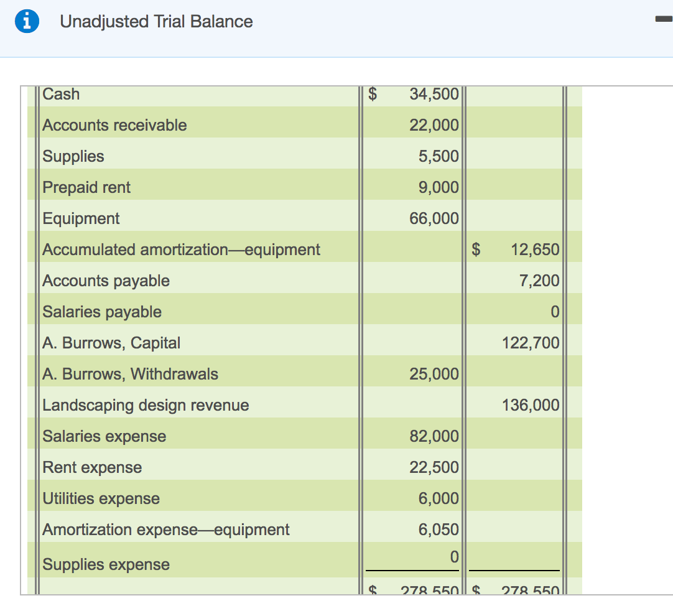Click the Prepaid rent value 9,000
Image resolution: width=673 pixels, height=616 pixels.
439,187
